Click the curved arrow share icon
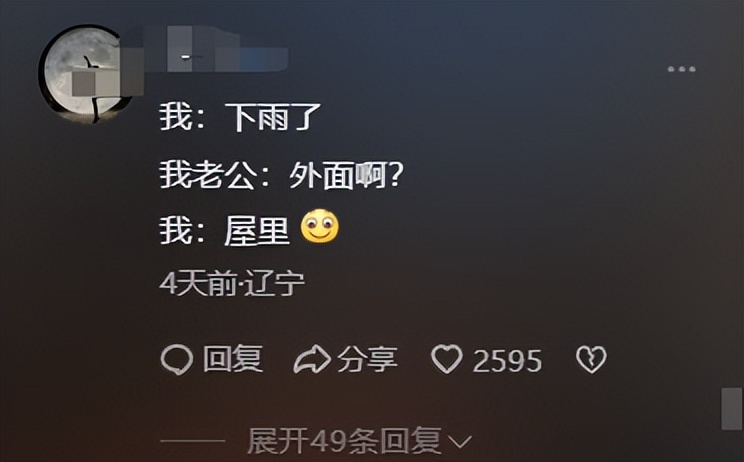 pyautogui.click(x=312, y=360)
